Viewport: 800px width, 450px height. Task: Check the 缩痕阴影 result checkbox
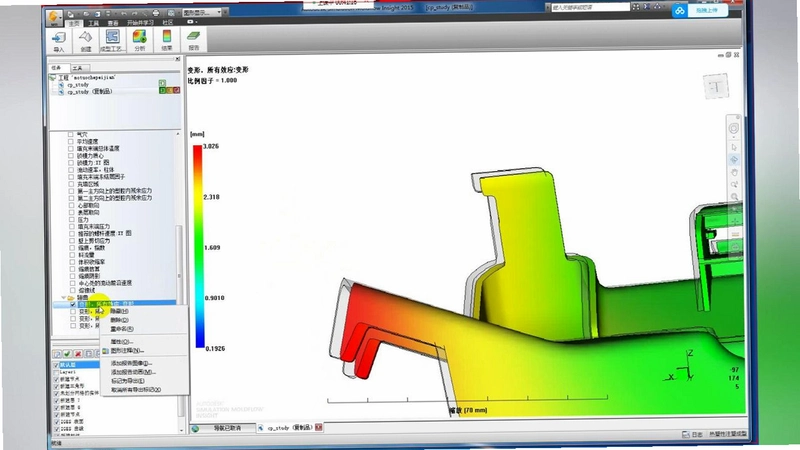(x=72, y=276)
